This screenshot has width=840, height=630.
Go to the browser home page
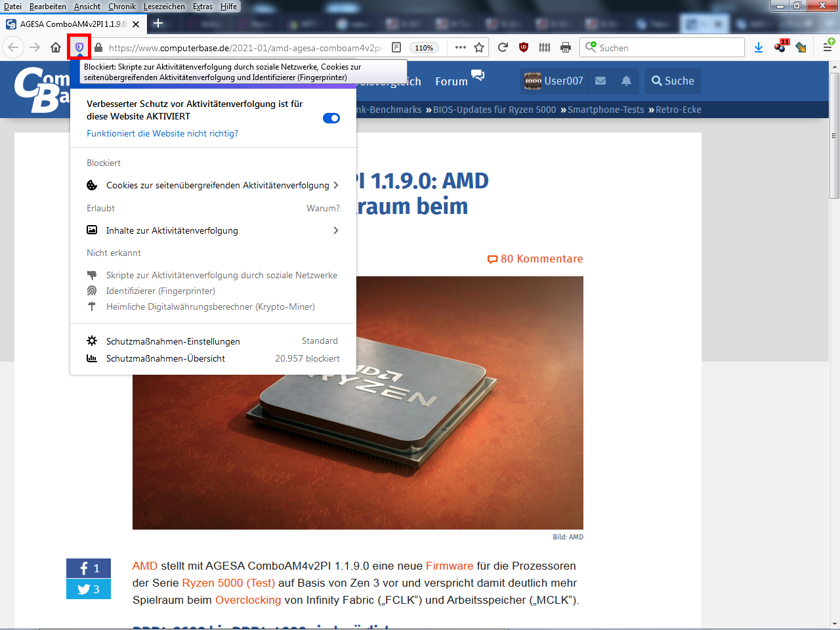[x=55, y=47]
